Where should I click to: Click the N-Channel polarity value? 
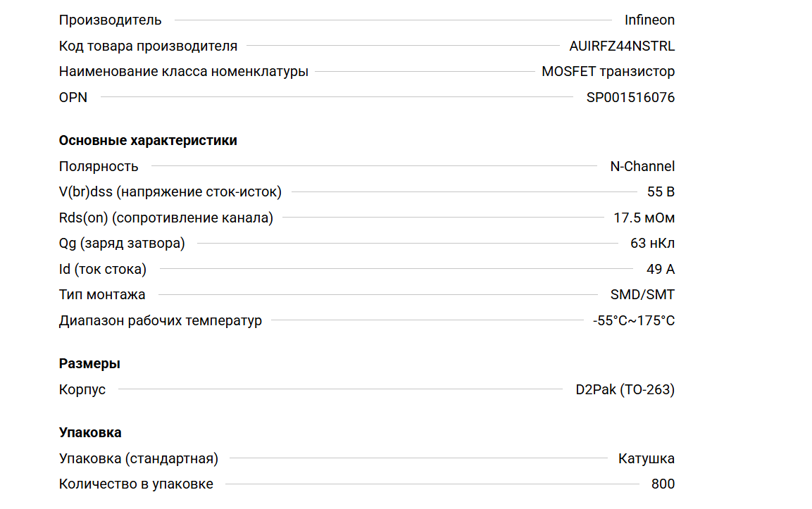pos(642,167)
